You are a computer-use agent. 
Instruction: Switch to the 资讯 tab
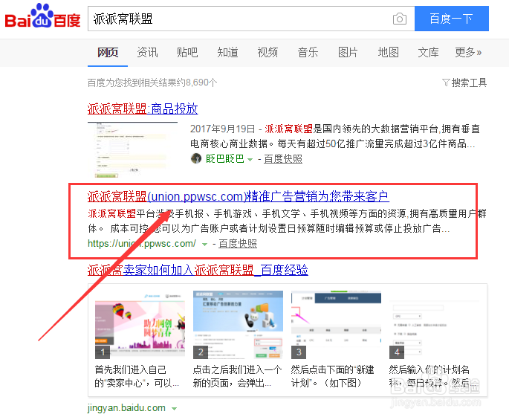point(147,52)
